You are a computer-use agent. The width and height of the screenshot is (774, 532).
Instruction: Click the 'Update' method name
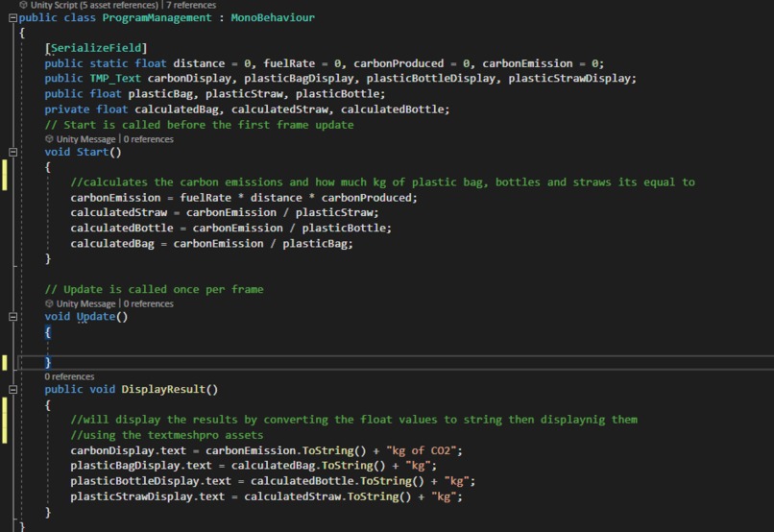point(96,317)
